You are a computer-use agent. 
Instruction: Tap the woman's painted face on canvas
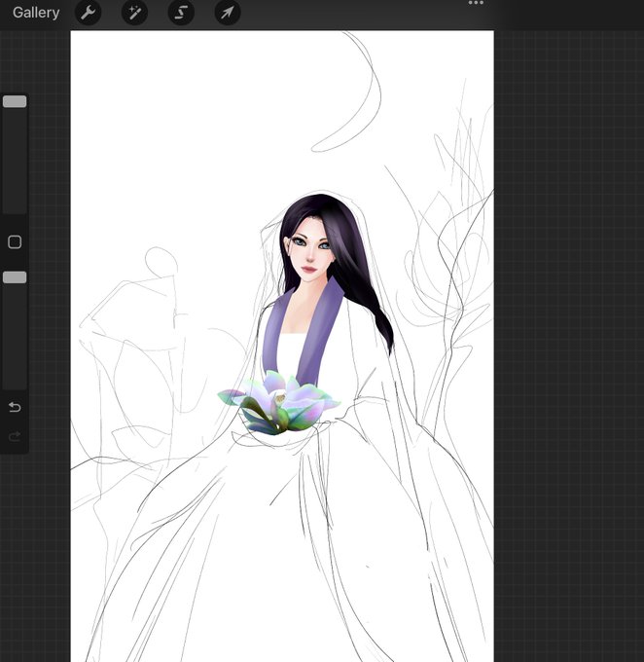[x=310, y=249]
